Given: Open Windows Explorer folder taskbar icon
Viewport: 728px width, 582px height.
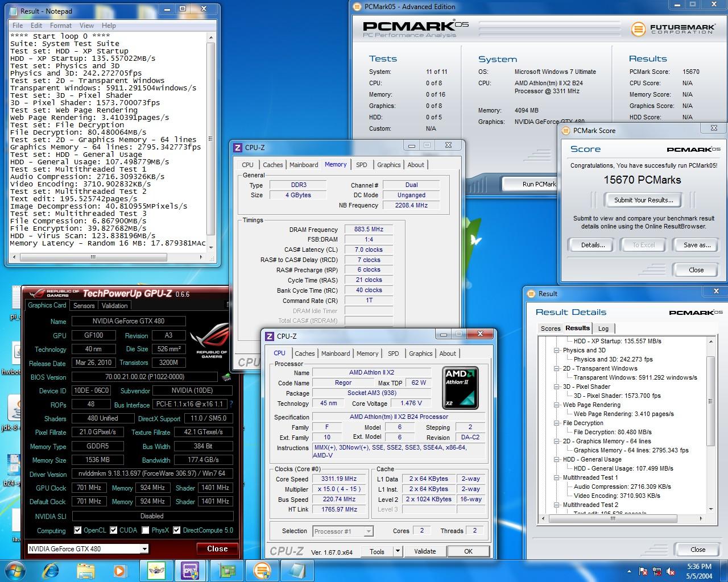Looking at the screenshot, I should [86, 571].
